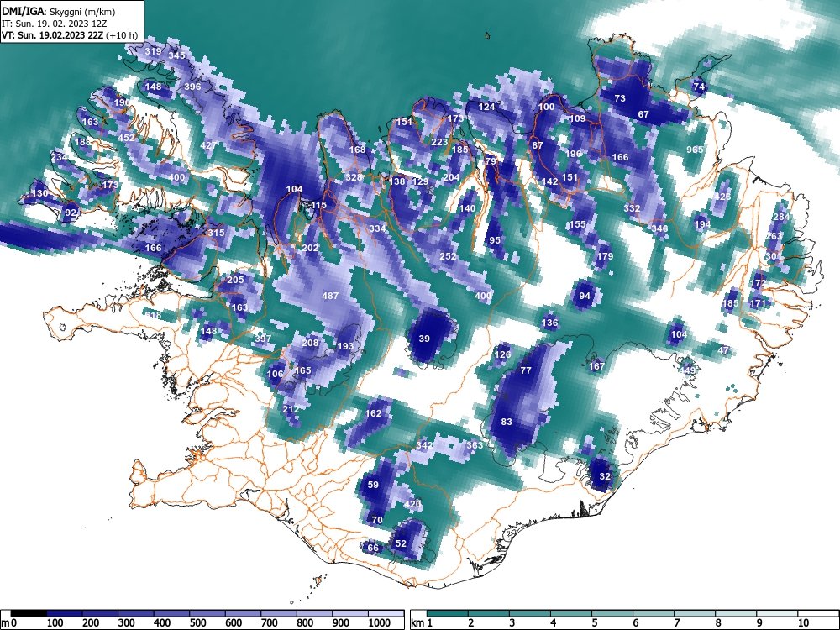Image resolution: width=840 pixels, height=630 pixels.
Task: Click the visibility value 130
Action: pos(39,193)
